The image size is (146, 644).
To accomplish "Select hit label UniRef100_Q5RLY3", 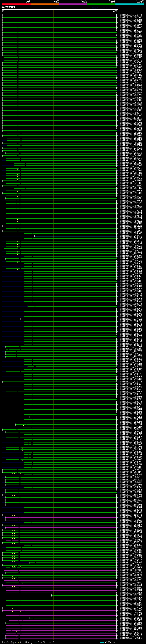I will [x=131, y=580].
